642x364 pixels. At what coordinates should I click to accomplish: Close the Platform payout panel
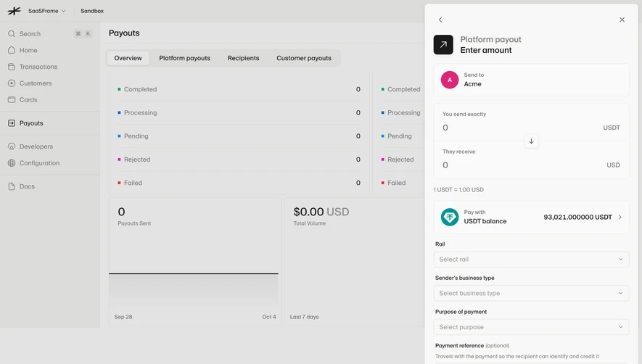click(x=622, y=20)
